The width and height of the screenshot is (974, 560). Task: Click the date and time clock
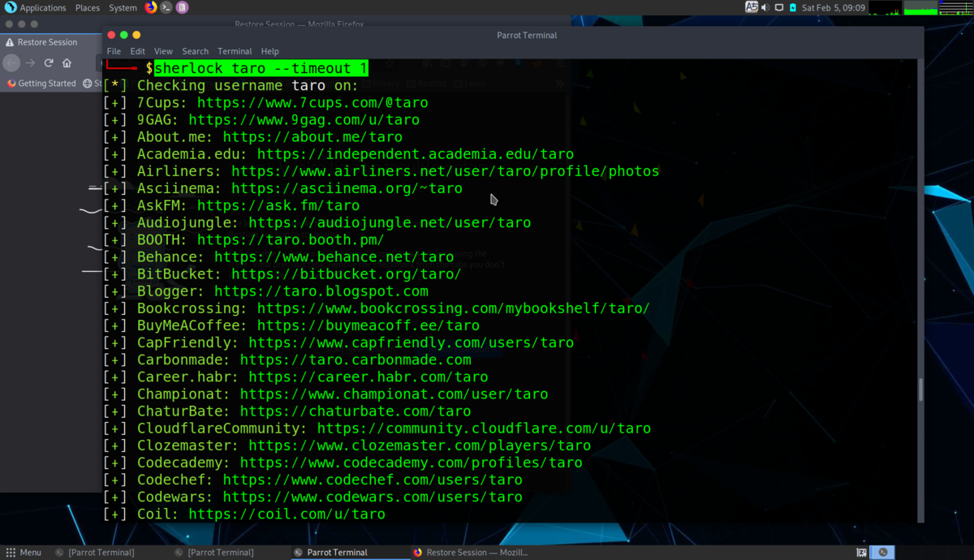tap(833, 7)
